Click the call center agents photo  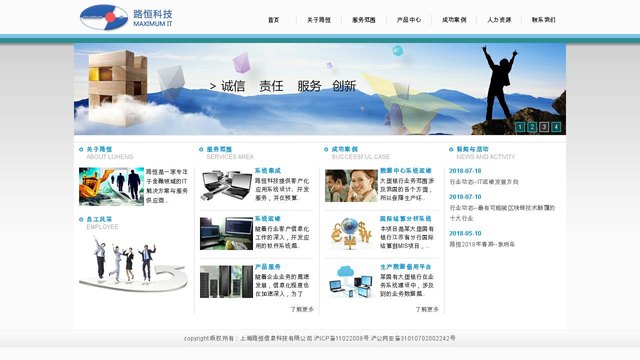[x=351, y=186]
